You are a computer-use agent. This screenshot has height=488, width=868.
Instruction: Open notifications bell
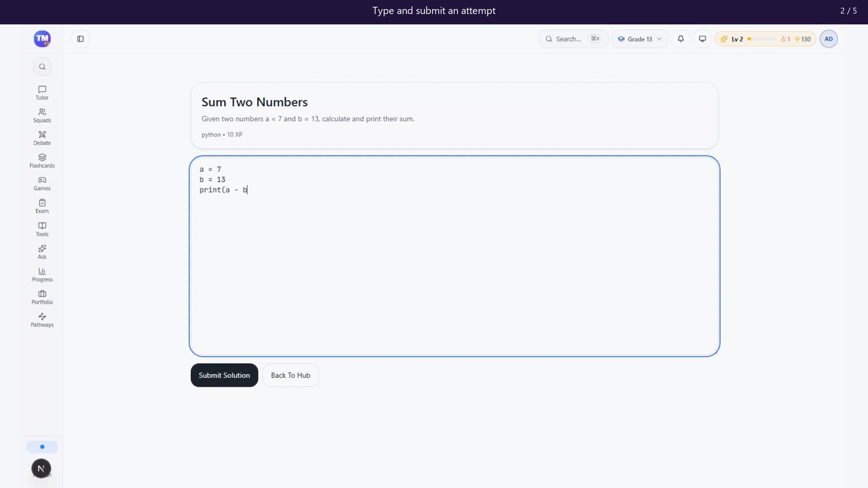coord(681,39)
